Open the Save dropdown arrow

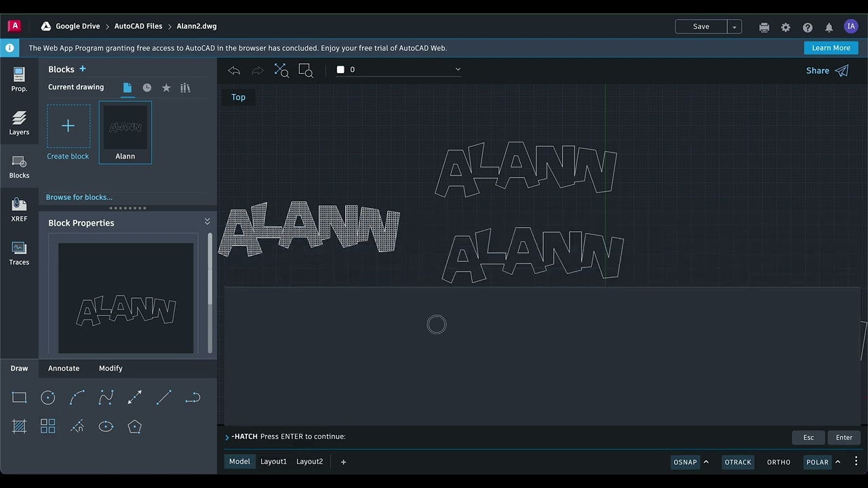click(x=734, y=27)
